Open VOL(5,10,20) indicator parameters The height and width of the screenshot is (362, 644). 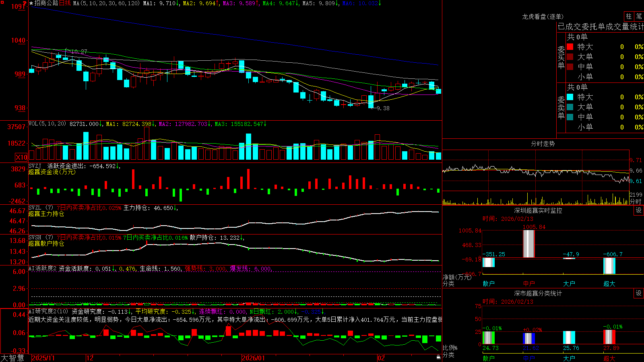click(47, 124)
